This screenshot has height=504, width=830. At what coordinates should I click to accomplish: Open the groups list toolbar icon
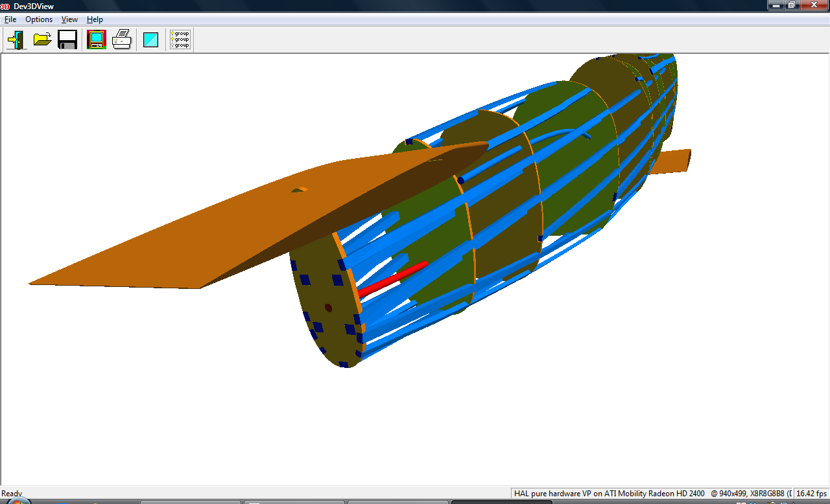click(x=180, y=40)
